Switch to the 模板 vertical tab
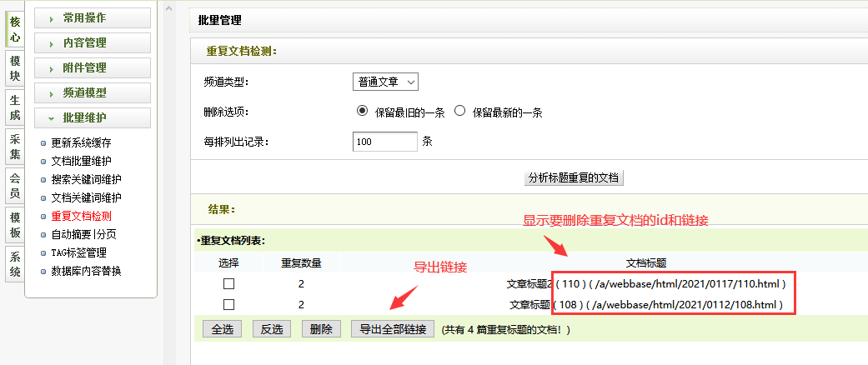Image resolution: width=868 pixels, height=365 pixels. coord(15,225)
